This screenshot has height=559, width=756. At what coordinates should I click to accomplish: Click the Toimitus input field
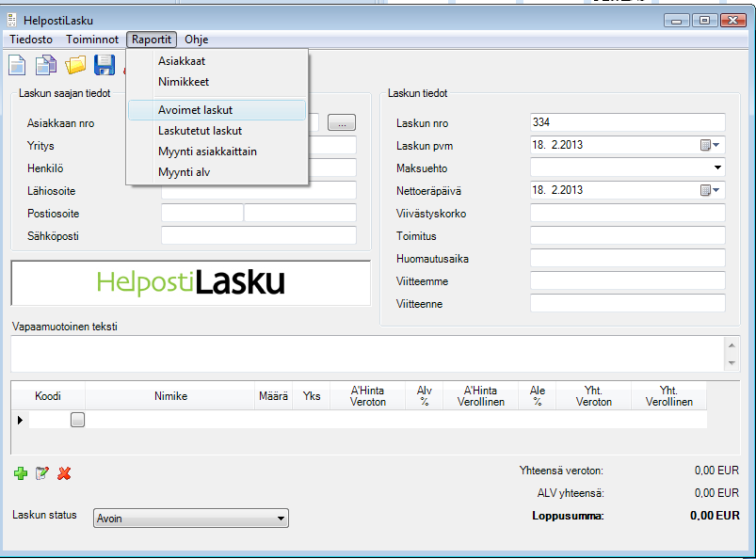tap(628, 235)
